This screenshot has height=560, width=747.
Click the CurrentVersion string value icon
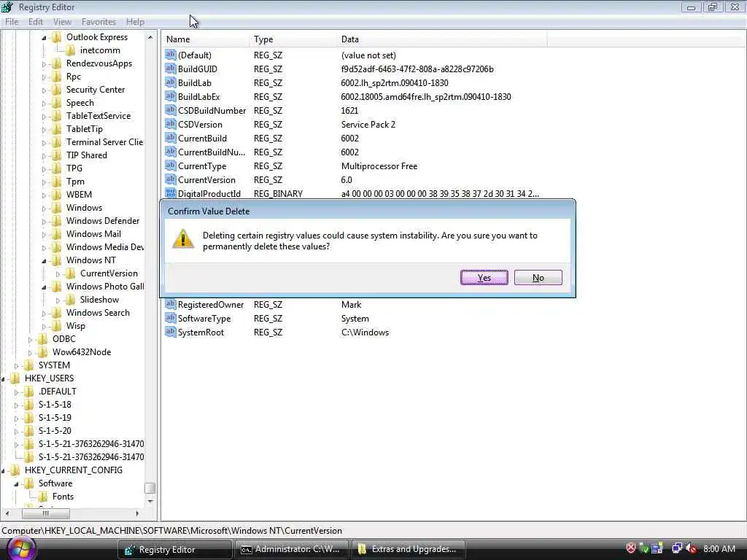coord(171,179)
